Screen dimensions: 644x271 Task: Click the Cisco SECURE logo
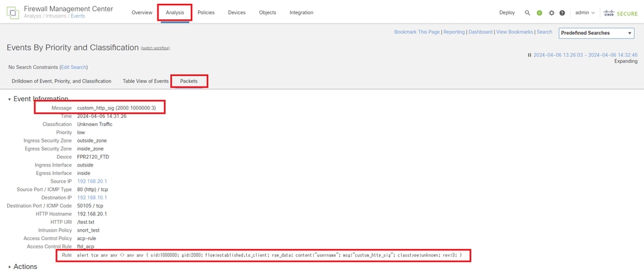[x=620, y=13]
